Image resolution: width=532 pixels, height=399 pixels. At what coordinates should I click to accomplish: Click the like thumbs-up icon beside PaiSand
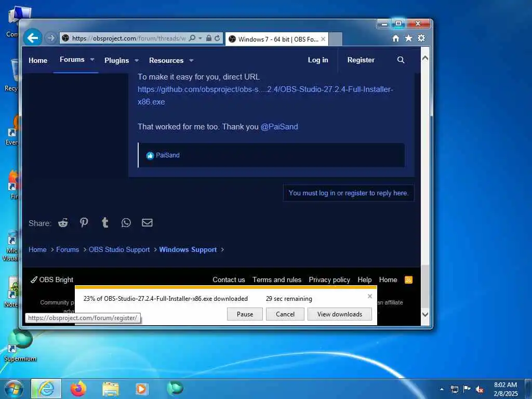150,155
